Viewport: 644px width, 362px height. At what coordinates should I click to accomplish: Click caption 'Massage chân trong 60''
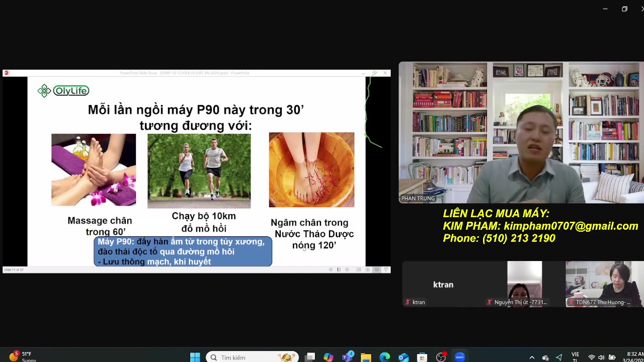coord(100,226)
